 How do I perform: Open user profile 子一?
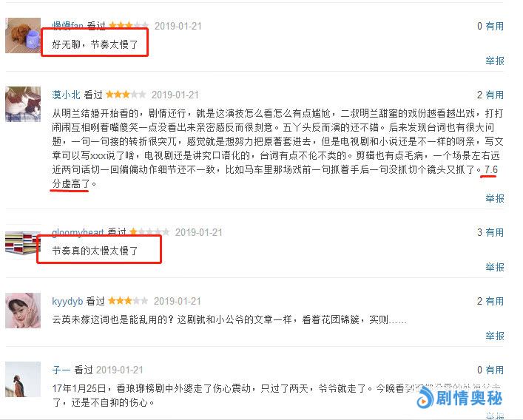[61, 370]
